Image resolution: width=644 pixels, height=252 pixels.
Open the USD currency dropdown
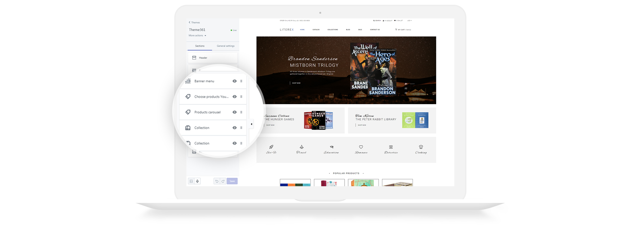[x=410, y=21]
